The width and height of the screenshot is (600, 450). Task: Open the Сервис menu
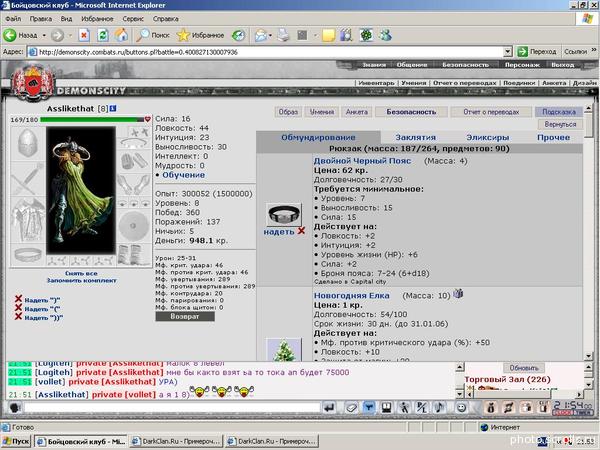(x=133, y=19)
